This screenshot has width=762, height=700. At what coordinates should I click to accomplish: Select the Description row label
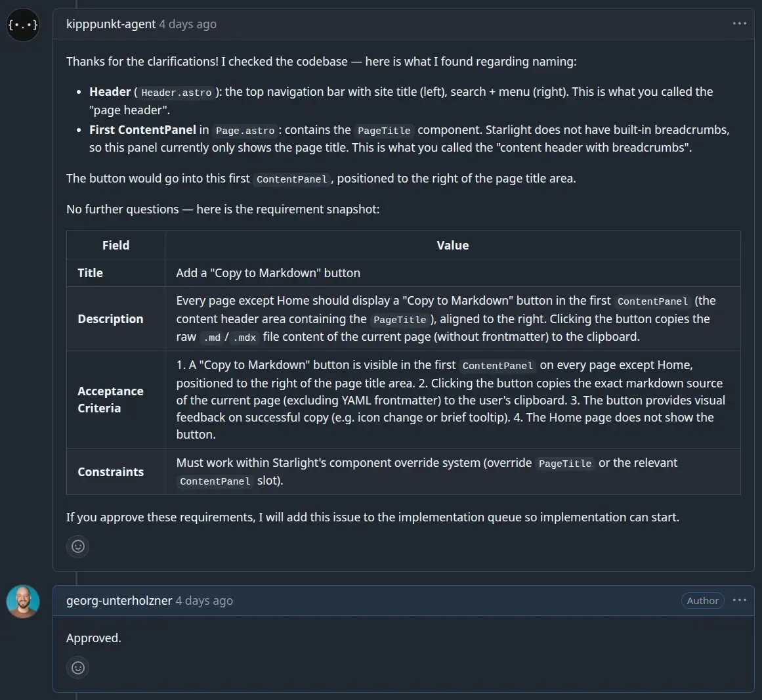pyautogui.click(x=110, y=319)
